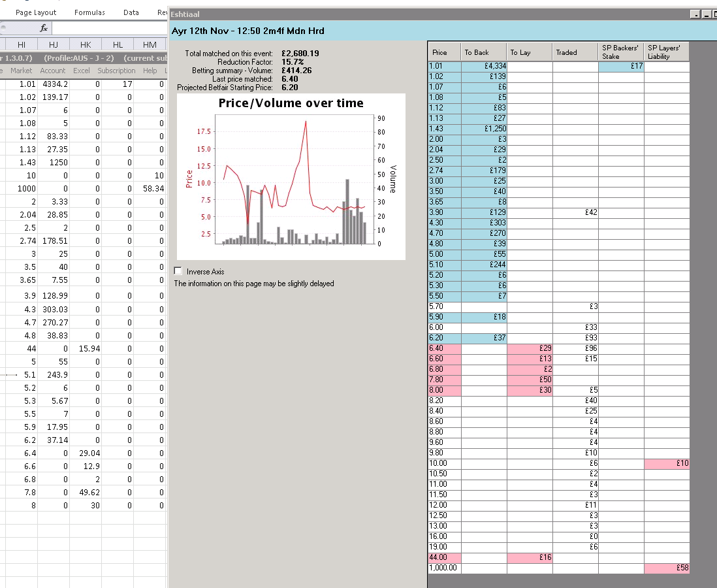Viewport: 717px width, 588px height.
Task: Click the £30 To Lay at 8.00
Action: pyautogui.click(x=530, y=390)
